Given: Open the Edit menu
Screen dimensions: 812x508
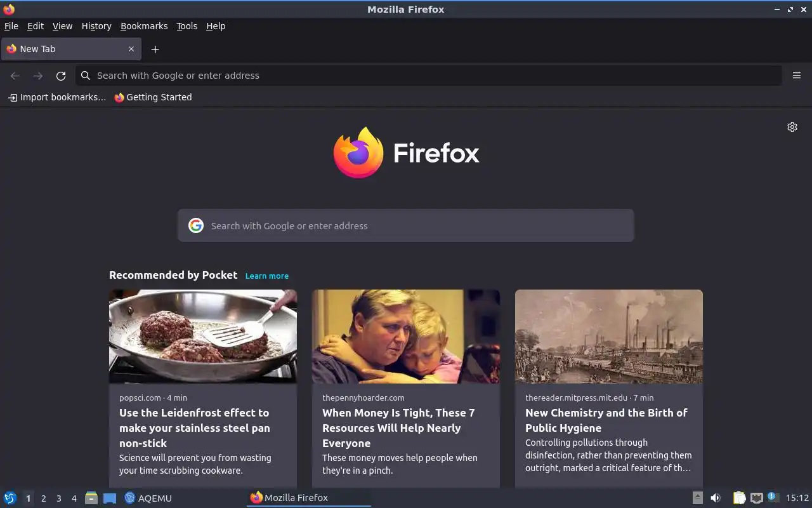Looking at the screenshot, I should coord(36,26).
